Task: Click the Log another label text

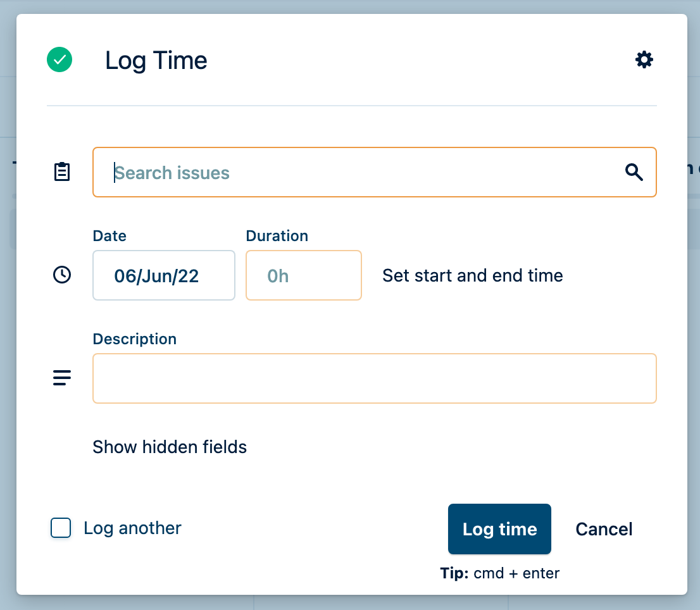Action: point(132,528)
